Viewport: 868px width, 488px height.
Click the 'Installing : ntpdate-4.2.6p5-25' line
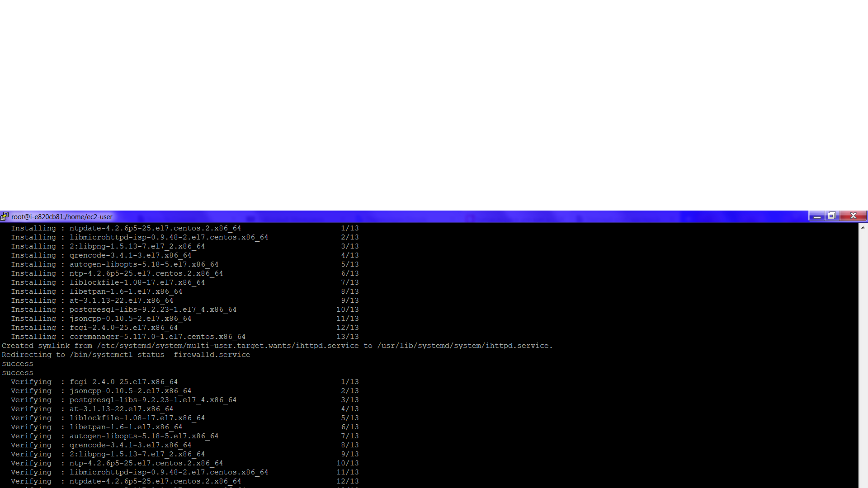[126, 228]
